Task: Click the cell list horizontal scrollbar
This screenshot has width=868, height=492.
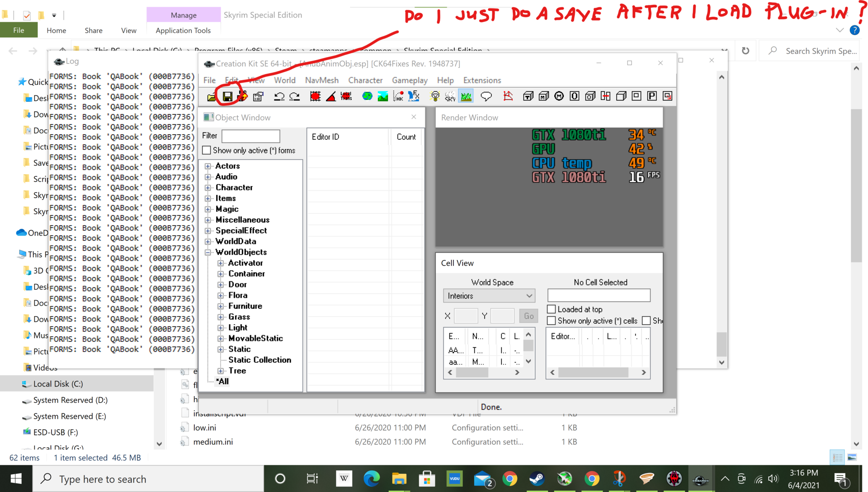Action: [x=484, y=373]
